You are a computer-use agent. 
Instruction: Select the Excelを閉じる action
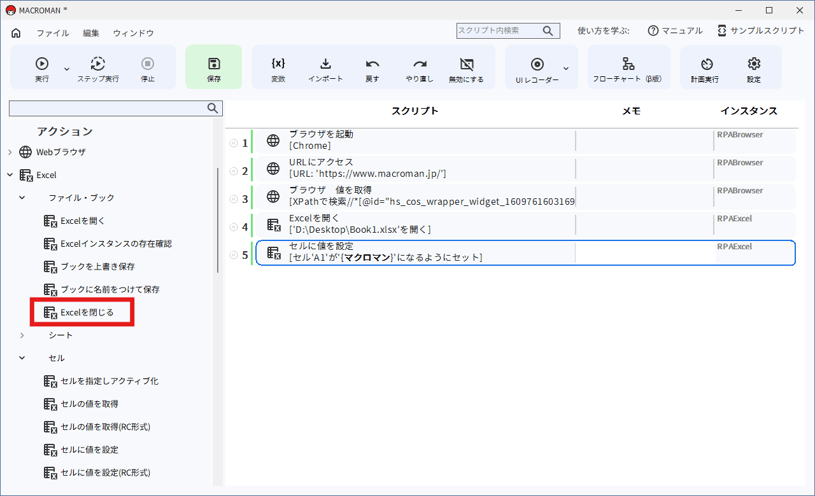tap(78, 312)
